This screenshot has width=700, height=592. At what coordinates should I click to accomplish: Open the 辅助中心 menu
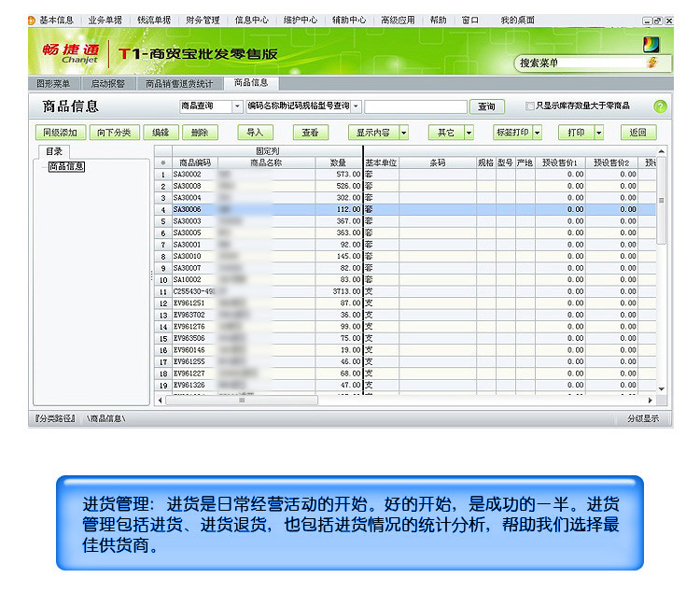click(x=349, y=21)
